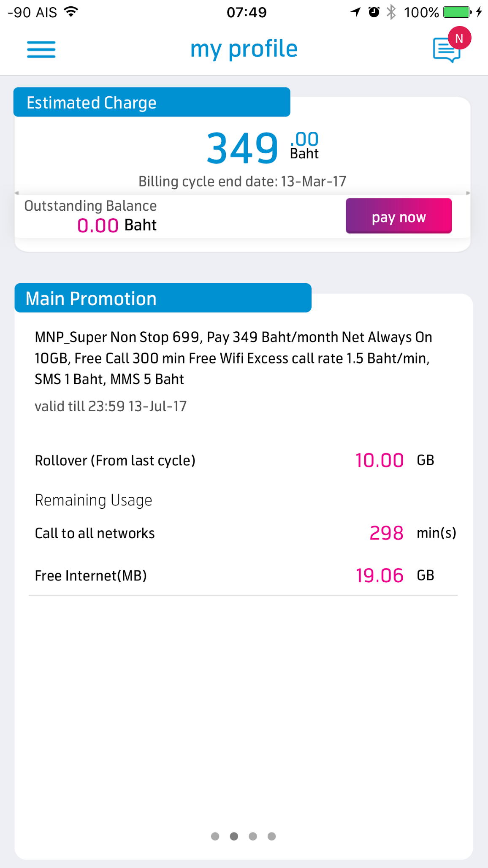Tap the Estimated Charge header tab
Screen dimensions: 488x868
pyautogui.click(x=152, y=102)
